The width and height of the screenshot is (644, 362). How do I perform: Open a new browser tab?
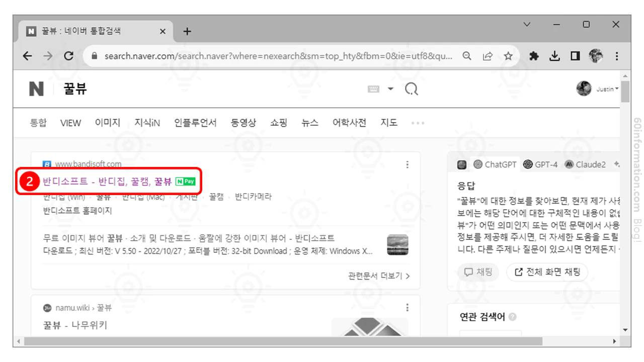click(187, 32)
